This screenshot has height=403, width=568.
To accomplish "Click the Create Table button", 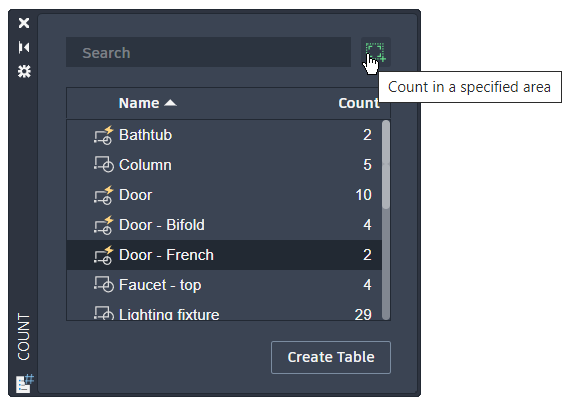I will click(331, 357).
